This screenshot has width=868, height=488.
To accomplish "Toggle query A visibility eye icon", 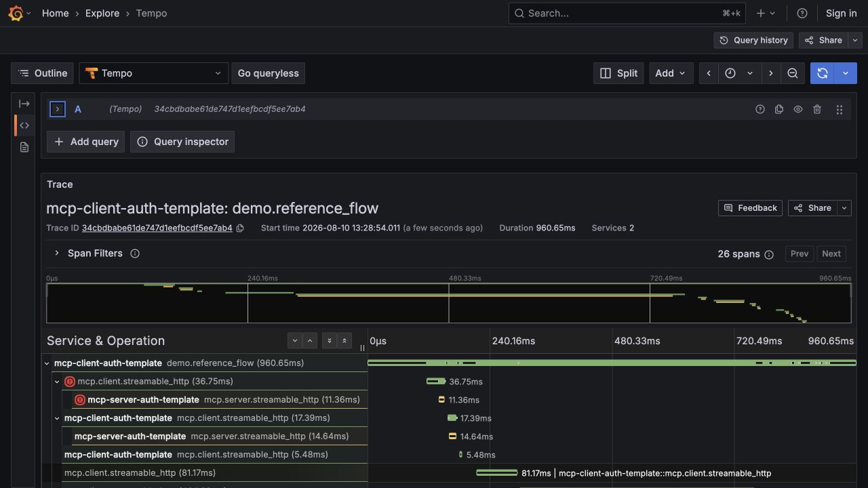I will [x=798, y=109].
